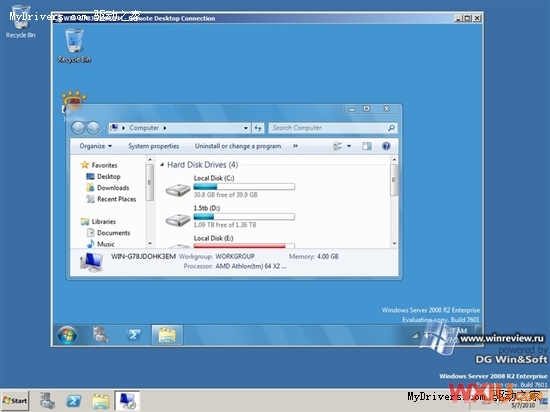
Task: Open Explorer help question mark
Action: point(386,146)
